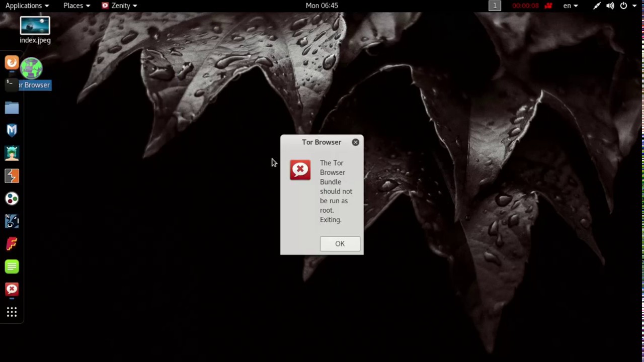Launch Burp Suite from the dock
Image resolution: width=644 pixels, height=362 pixels.
pyautogui.click(x=12, y=175)
